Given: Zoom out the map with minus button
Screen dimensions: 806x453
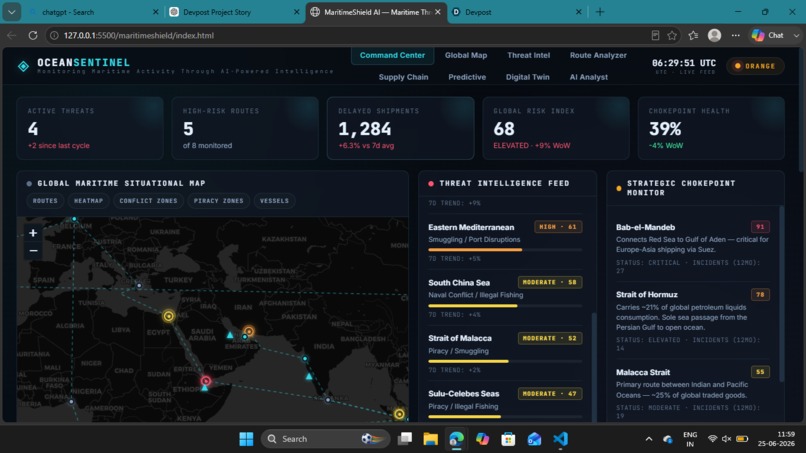Looking at the screenshot, I should pos(33,251).
